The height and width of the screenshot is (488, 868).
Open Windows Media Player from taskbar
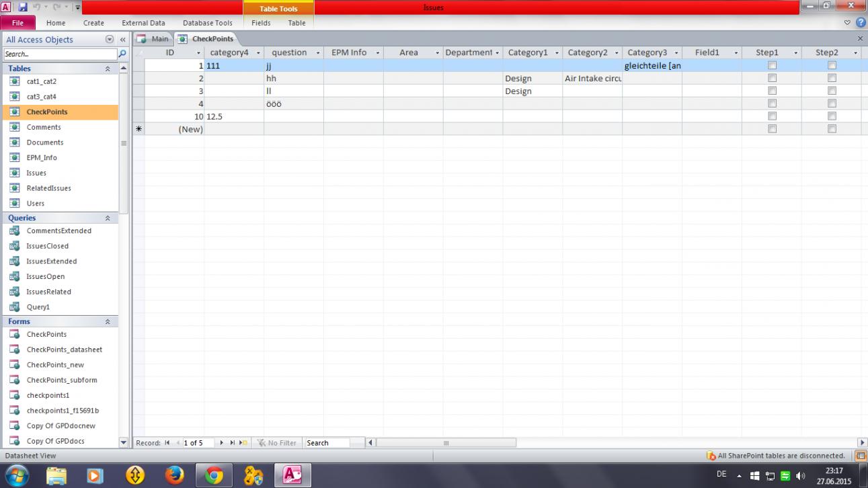(96, 475)
